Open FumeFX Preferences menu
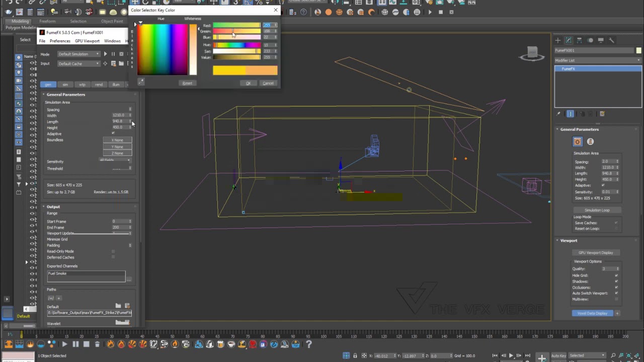Viewport: 644px width, 362px height. click(x=60, y=41)
